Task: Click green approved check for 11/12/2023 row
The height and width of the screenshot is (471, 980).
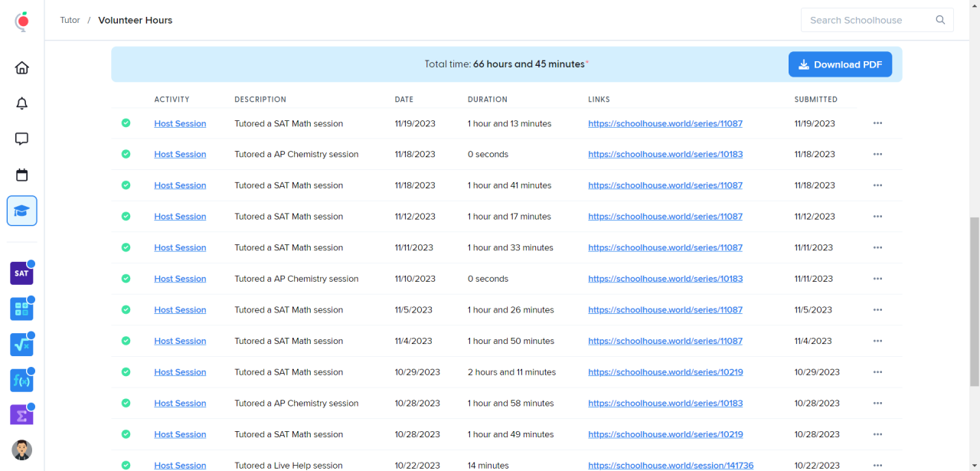Action: click(x=126, y=216)
